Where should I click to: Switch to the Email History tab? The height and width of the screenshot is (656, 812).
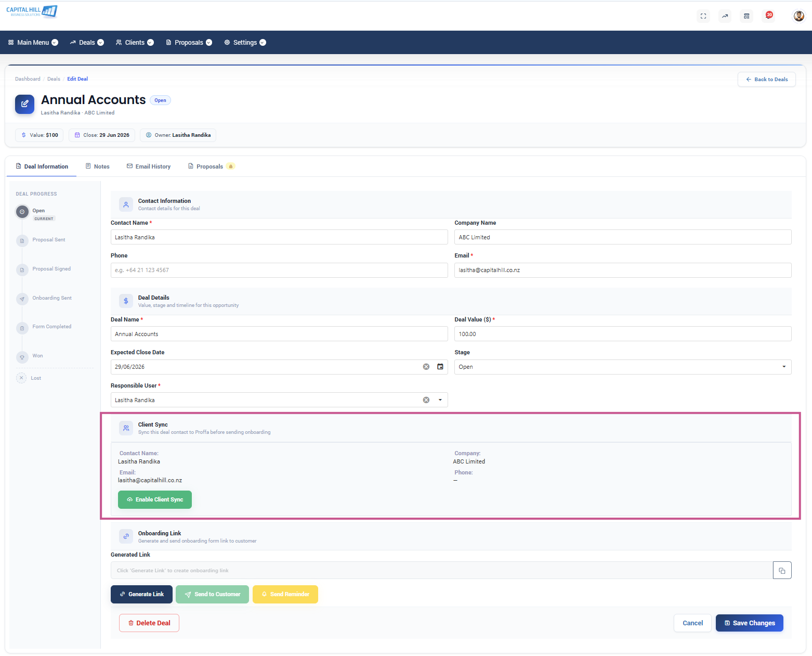[x=149, y=166]
